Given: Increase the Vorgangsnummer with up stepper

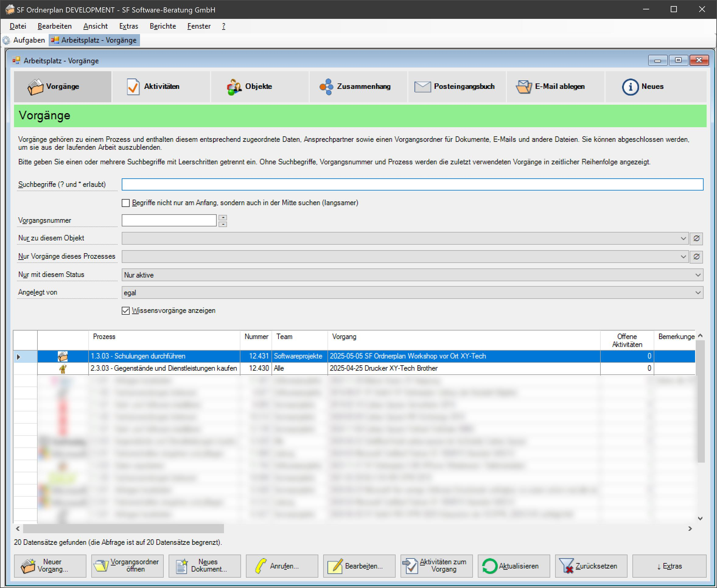Looking at the screenshot, I should 222,217.
